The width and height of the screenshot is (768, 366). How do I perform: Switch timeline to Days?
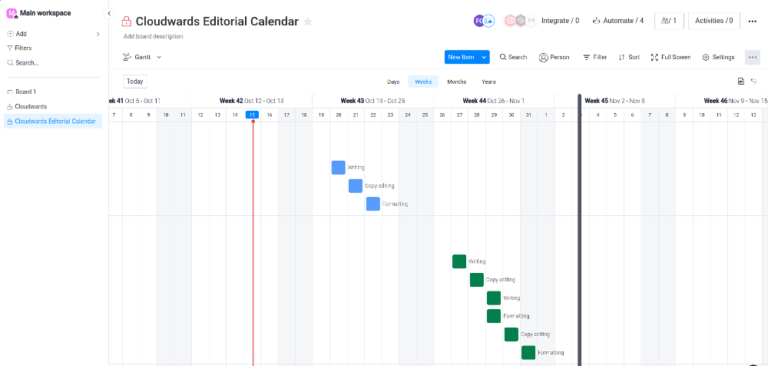393,82
